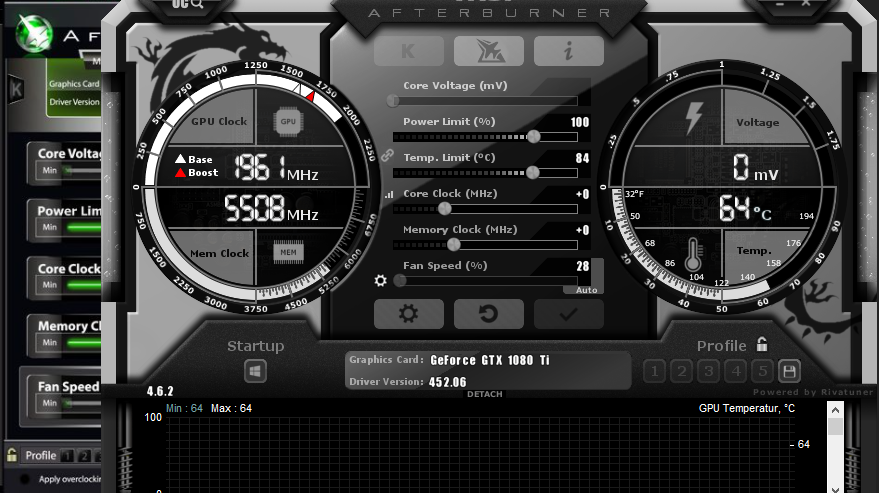Open the curve editor bars icon by Core Clock
The width and height of the screenshot is (879, 493).
(389, 195)
